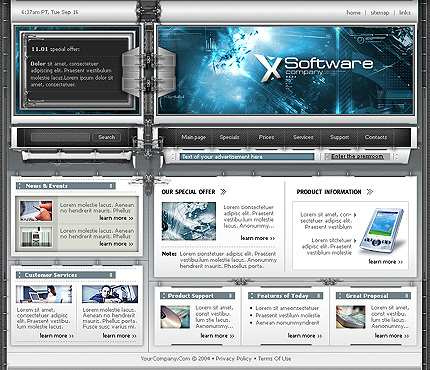430x370 pixels.
Task: Go to the Support navigation item
Action: 339,137
